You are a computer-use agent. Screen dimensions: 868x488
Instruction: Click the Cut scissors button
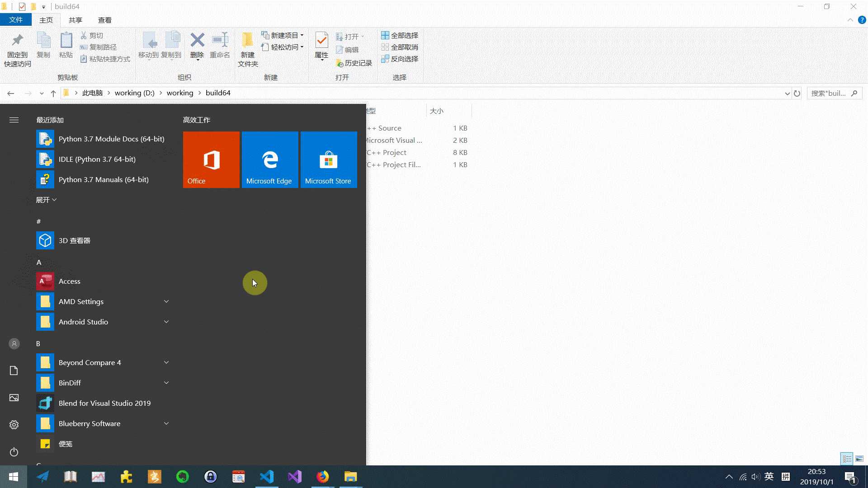pyautogui.click(x=92, y=35)
